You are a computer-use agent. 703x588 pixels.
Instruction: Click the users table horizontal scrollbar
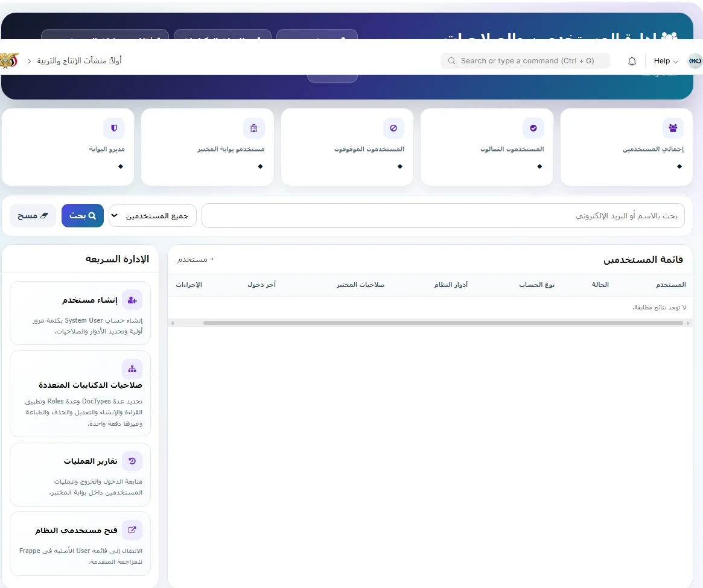click(x=443, y=323)
